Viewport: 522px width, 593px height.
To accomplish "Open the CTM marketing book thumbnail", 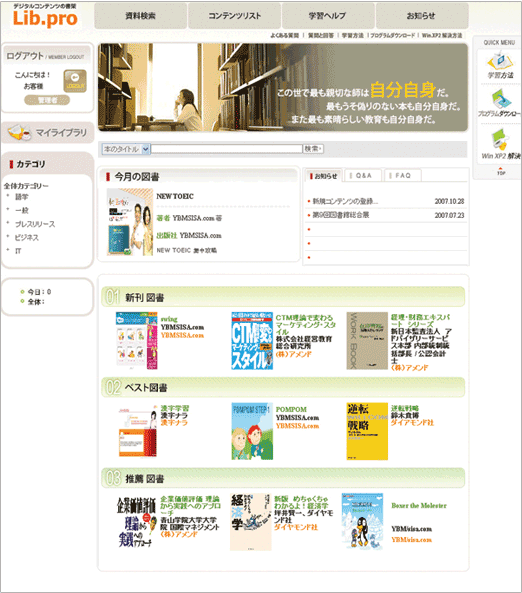I will tap(252, 341).
